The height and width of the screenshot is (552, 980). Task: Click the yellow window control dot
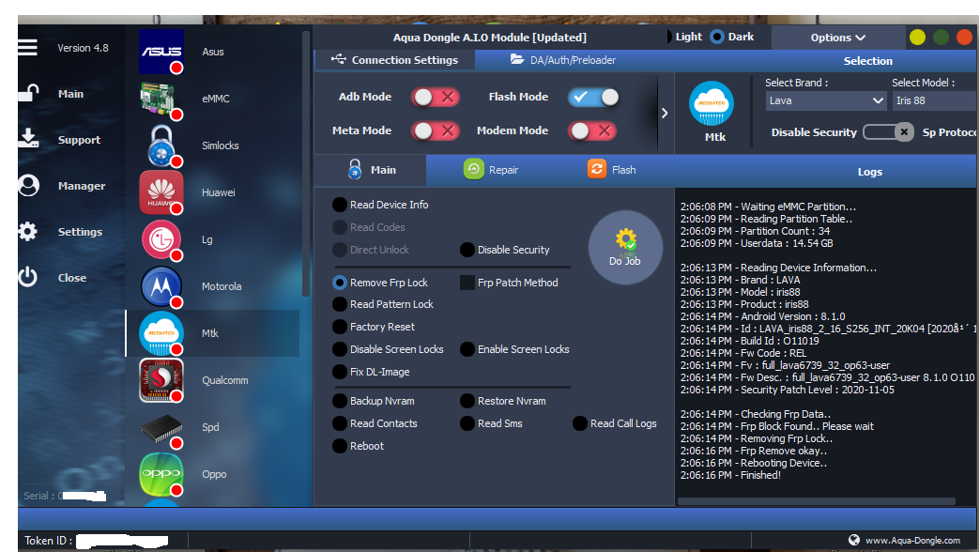coord(917,38)
